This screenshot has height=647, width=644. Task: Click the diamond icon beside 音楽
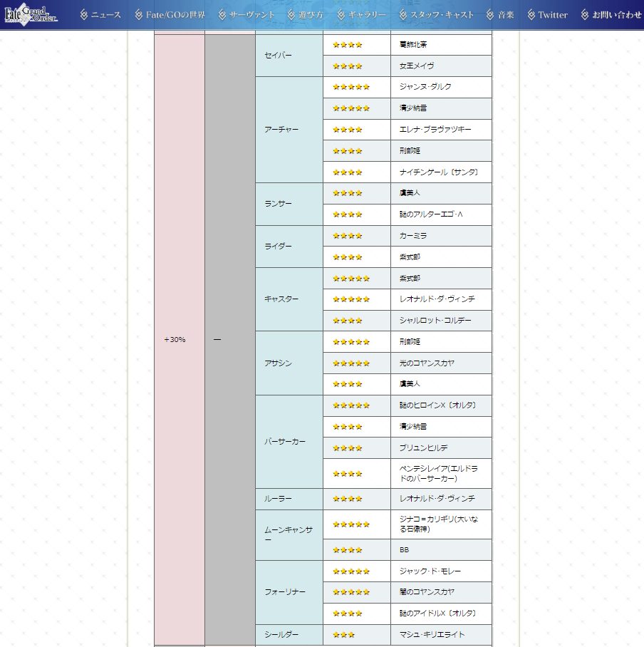tap(490, 15)
